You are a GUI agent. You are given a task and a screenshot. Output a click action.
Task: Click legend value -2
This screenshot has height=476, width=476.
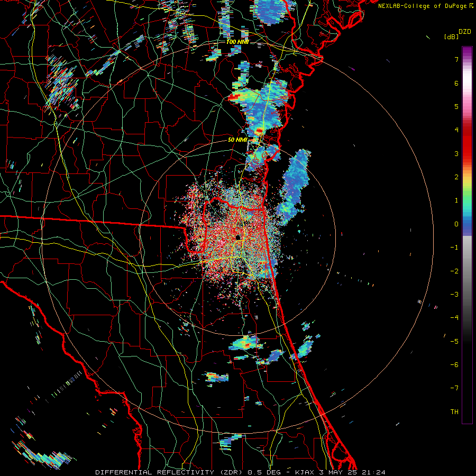coord(454,271)
